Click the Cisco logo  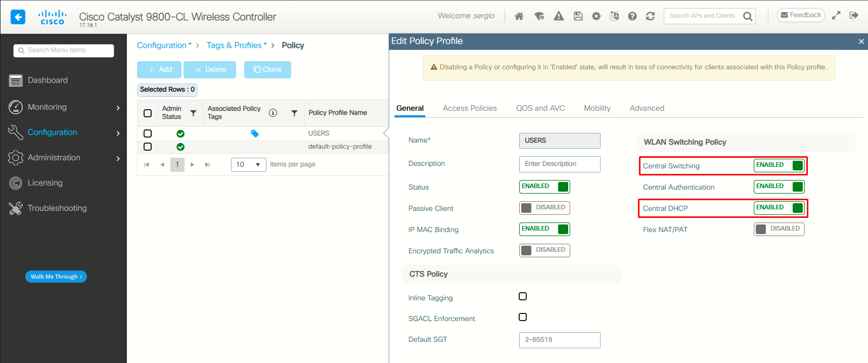52,17
